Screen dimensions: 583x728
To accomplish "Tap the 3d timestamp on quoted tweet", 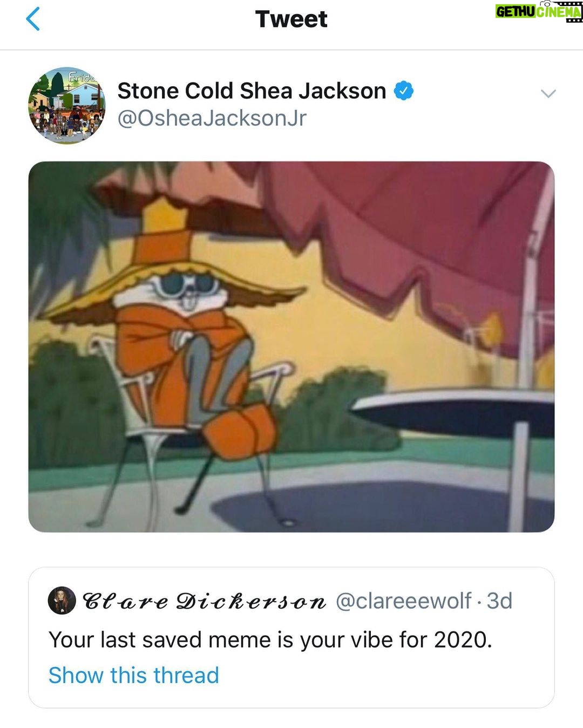I will click(499, 601).
